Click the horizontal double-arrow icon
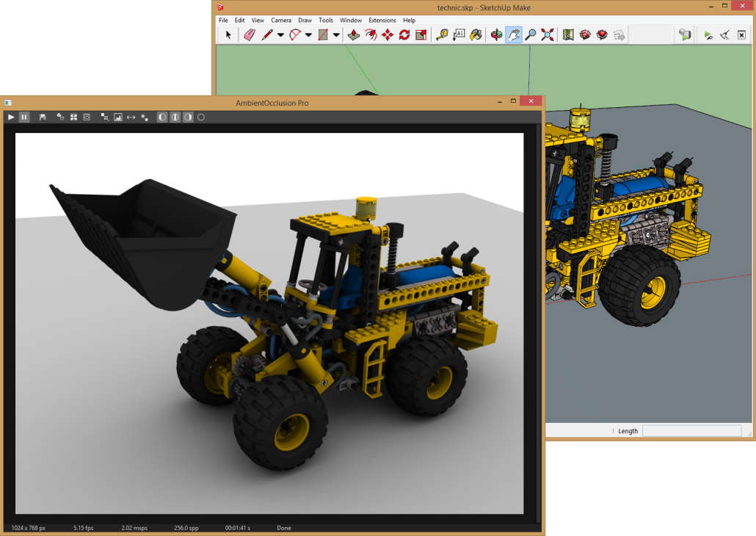This screenshot has height=536, width=756. click(131, 117)
